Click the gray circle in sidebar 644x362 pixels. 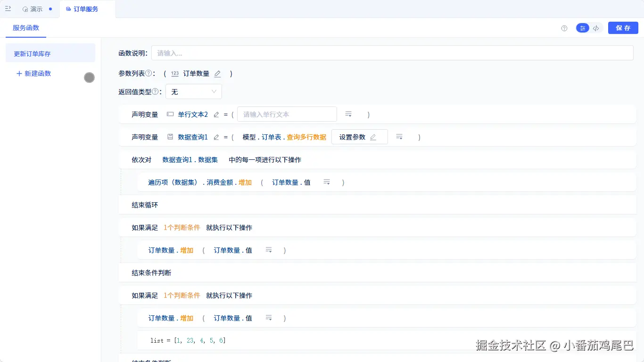[x=90, y=78]
